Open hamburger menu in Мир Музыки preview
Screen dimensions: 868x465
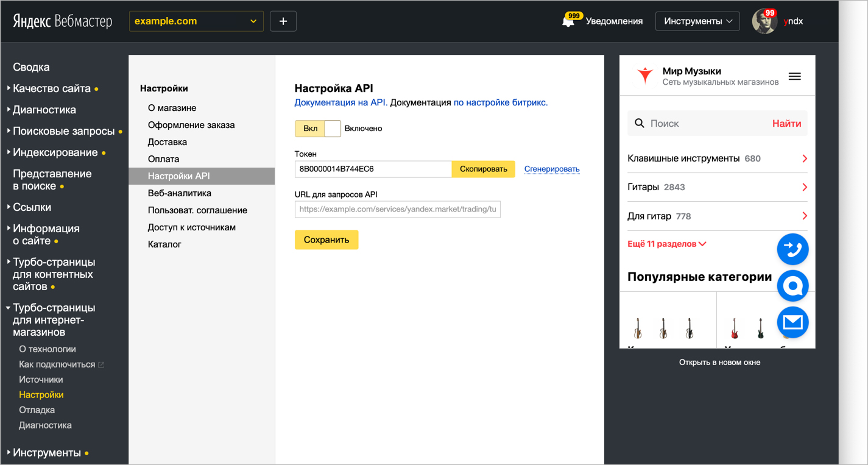coord(794,77)
